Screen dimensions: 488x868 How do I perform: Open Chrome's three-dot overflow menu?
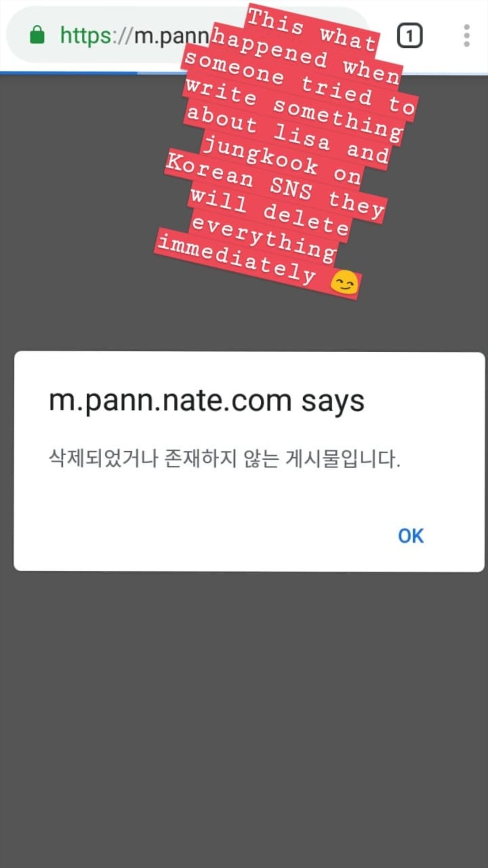(x=466, y=35)
